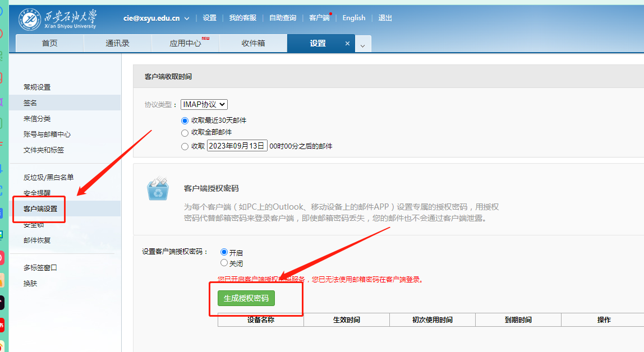
Task: Expand the tab overflow chevron
Action: pyautogui.click(x=362, y=45)
